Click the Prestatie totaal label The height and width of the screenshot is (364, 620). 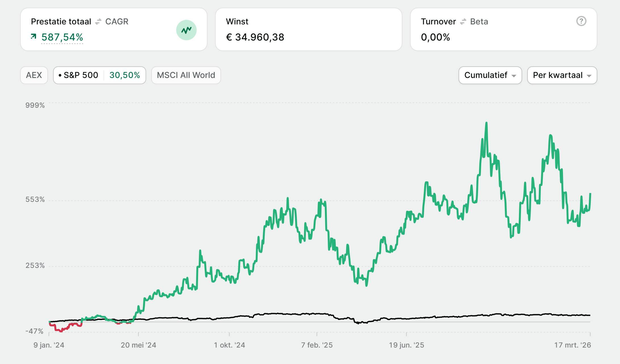coord(61,22)
